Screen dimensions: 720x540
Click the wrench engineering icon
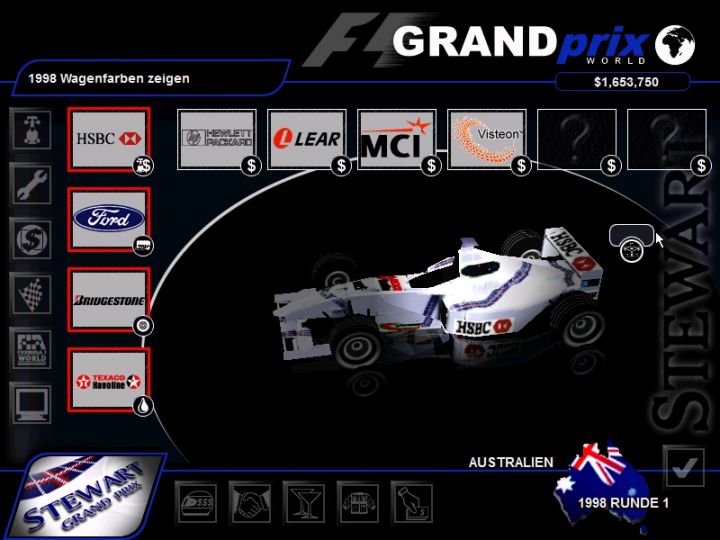pos(30,183)
